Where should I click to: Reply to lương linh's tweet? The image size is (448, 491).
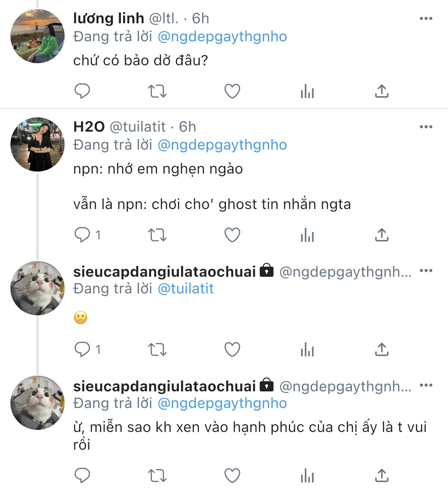[82, 91]
